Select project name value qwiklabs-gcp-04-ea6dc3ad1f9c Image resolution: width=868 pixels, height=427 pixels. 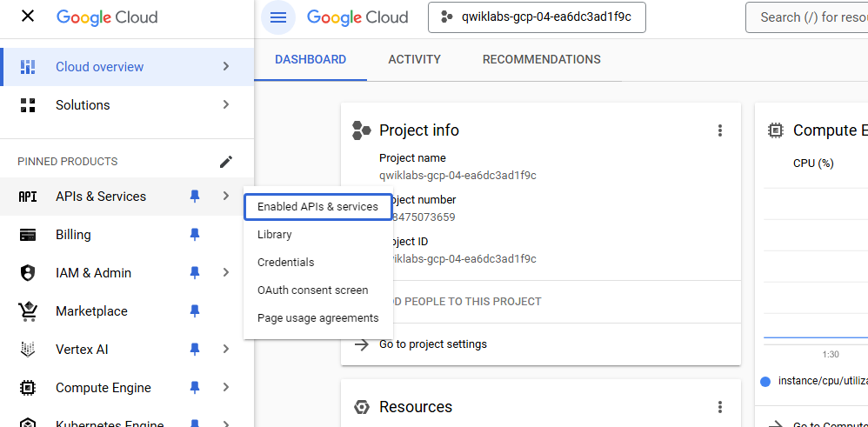click(457, 176)
